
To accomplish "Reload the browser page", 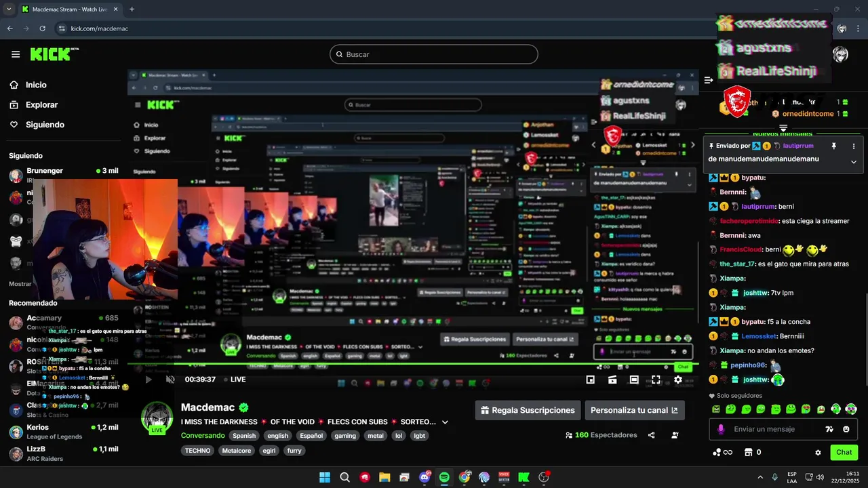I will [42, 28].
